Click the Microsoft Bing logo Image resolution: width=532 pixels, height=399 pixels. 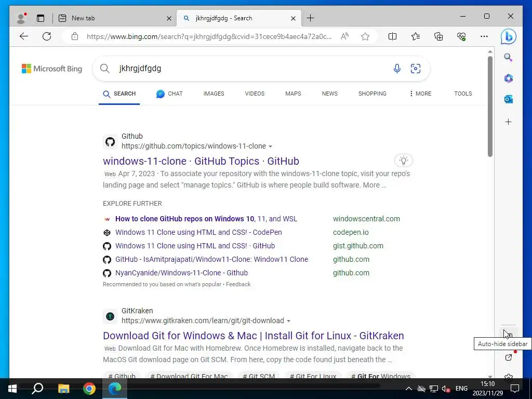[x=52, y=69]
